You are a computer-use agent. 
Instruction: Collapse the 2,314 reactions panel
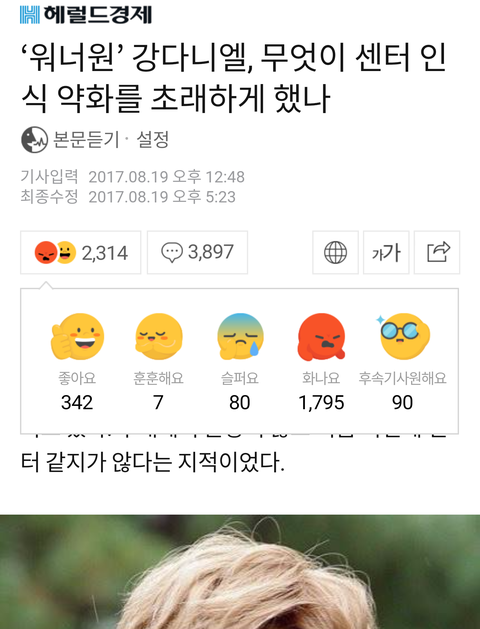81,252
